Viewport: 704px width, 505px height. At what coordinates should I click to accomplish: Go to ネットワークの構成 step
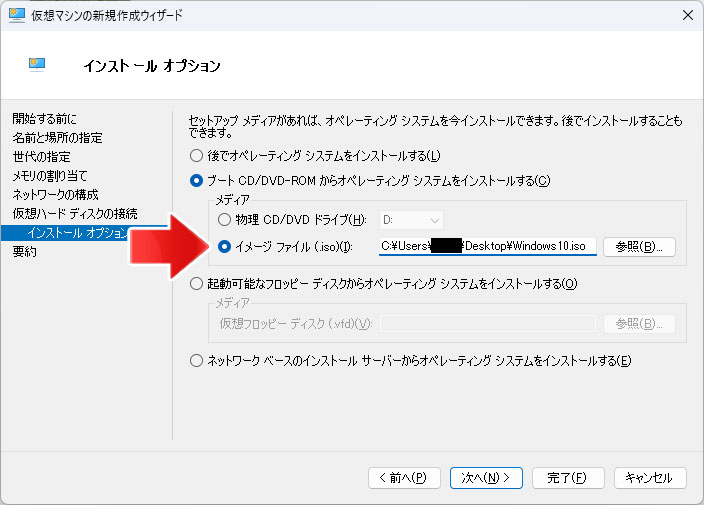click(x=55, y=194)
